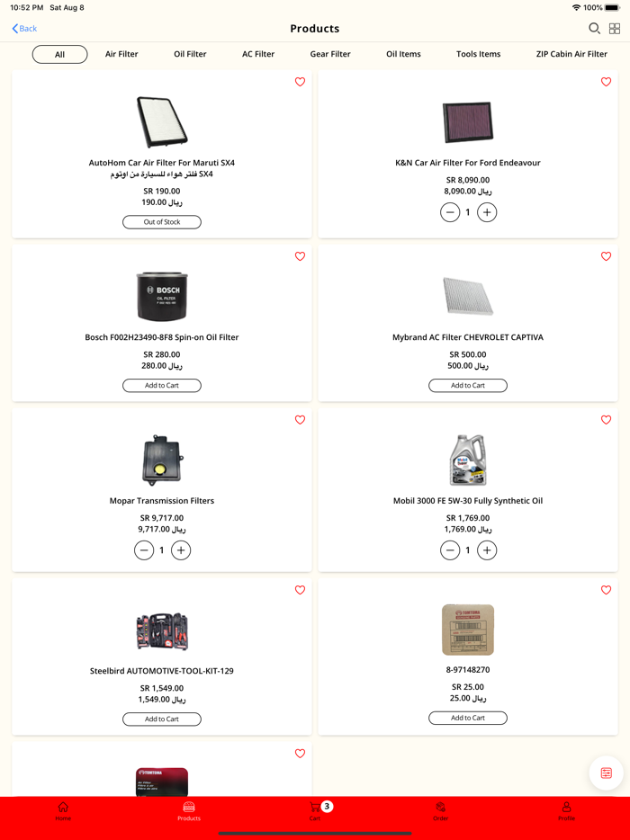The height and width of the screenshot is (840, 630).
Task: Toggle favorite on Mopar Transmission Filters
Action: tap(301, 420)
